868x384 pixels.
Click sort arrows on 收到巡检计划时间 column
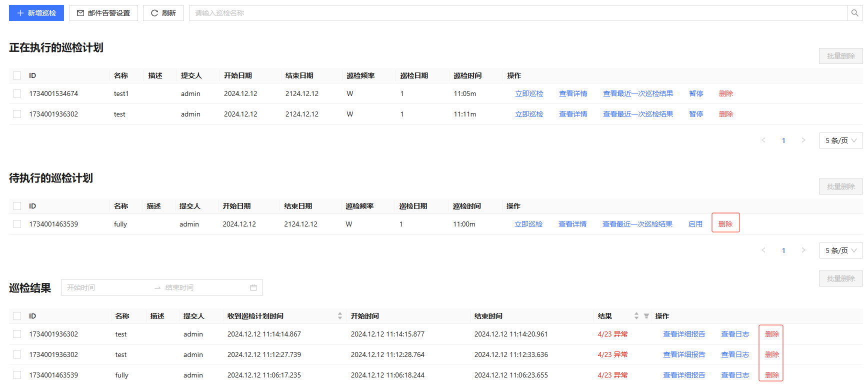click(340, 316)
